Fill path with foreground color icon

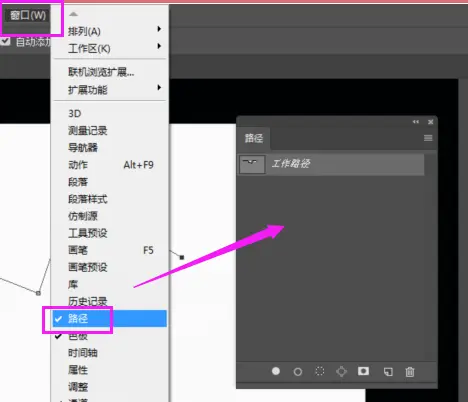[x=276, y=371]
